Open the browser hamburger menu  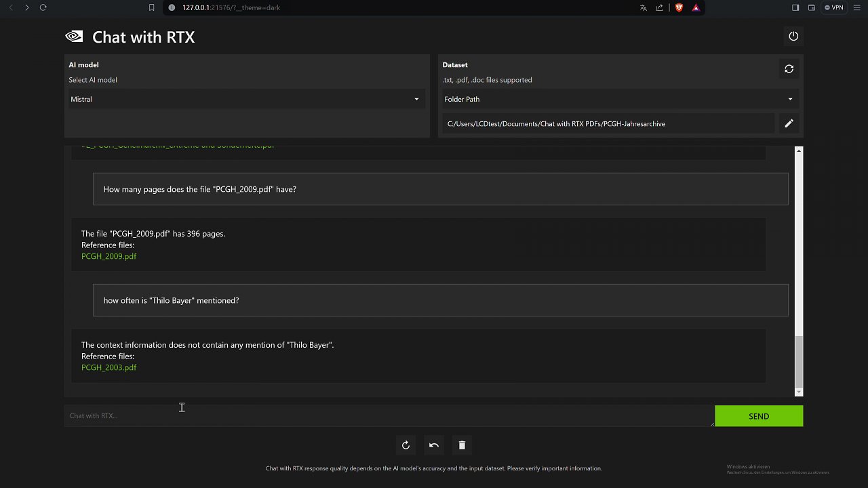coord(857,7)
